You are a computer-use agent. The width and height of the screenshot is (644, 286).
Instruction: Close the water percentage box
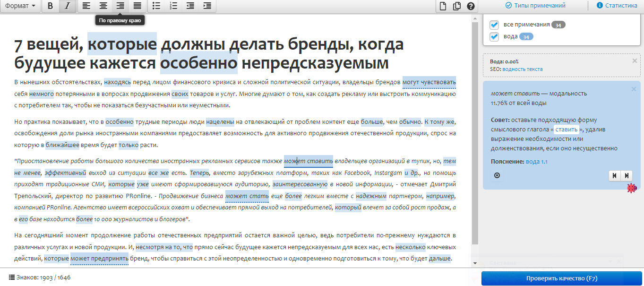[635, 61]
